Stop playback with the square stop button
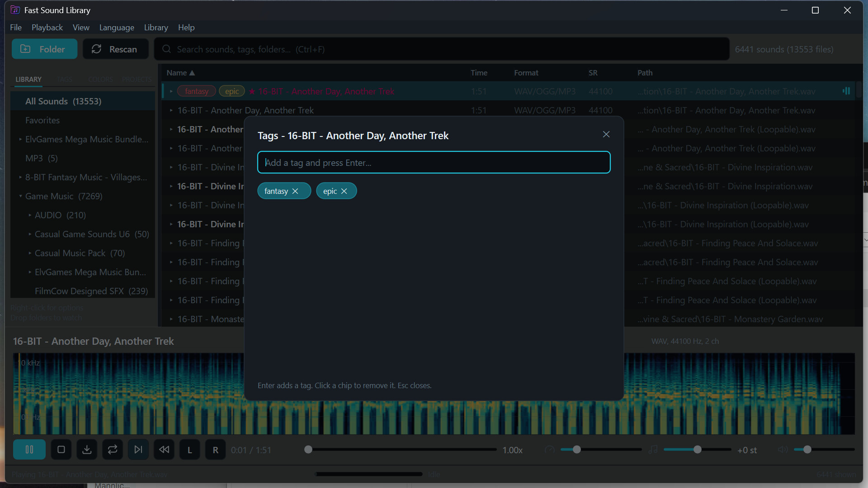The image size is (868, 488). [x=61, y=450]
